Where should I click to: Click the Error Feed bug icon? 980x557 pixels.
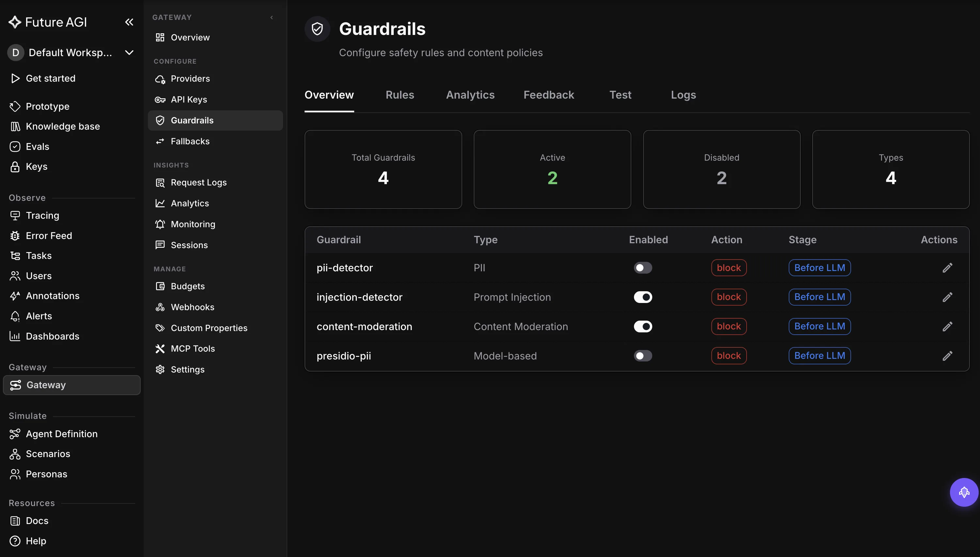[x=15, y=236]
